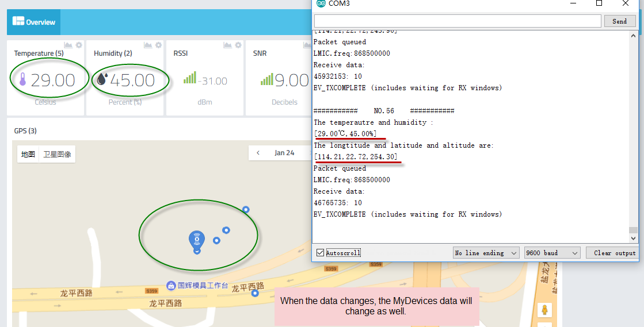This screenshot has width=644, height=327.
Task: Click the -31.00 RSSI value
Action: click(x=212, y=81)
